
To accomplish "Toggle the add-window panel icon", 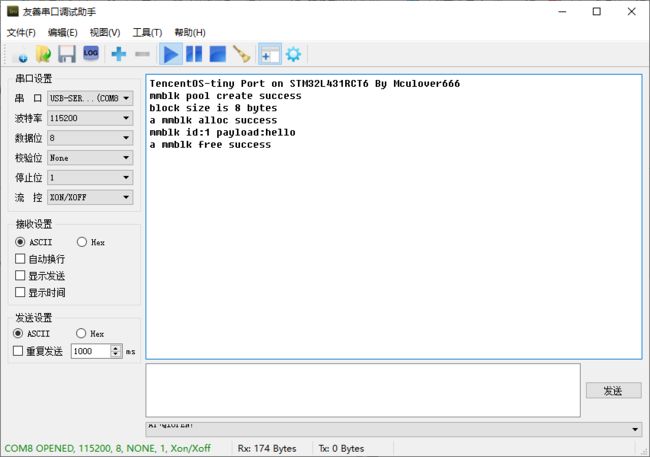I will click(x=270, y=54).
